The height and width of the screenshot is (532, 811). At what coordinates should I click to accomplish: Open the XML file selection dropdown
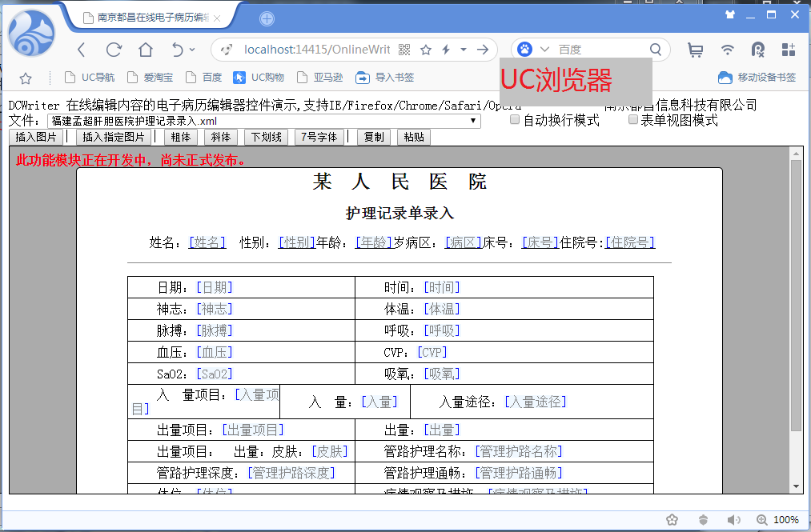[473, 120]
